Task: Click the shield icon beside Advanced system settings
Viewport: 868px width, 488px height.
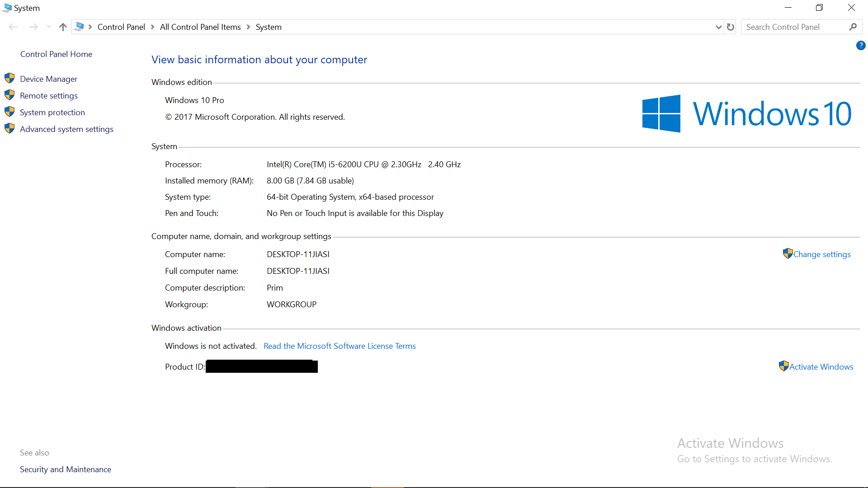Action: pos(9,128)
